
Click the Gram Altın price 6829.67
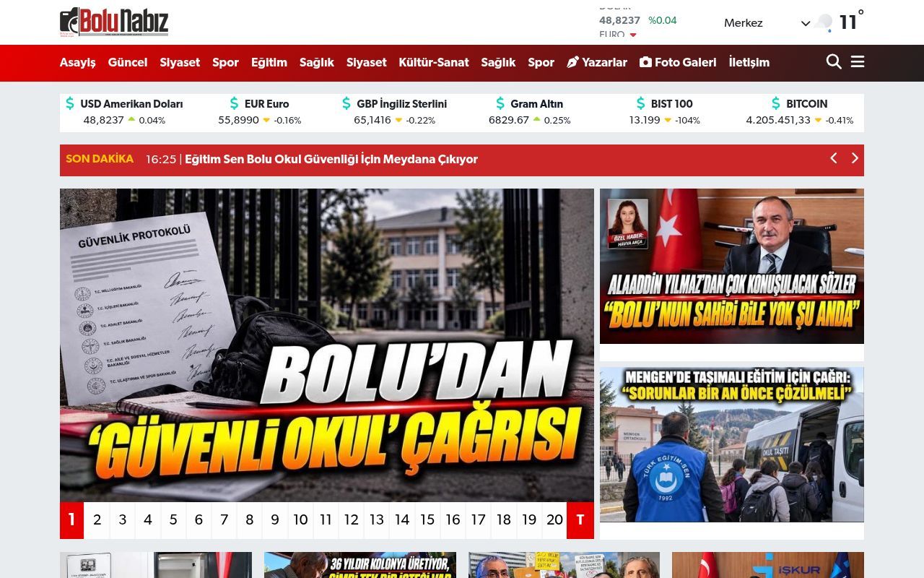[509, 120]
